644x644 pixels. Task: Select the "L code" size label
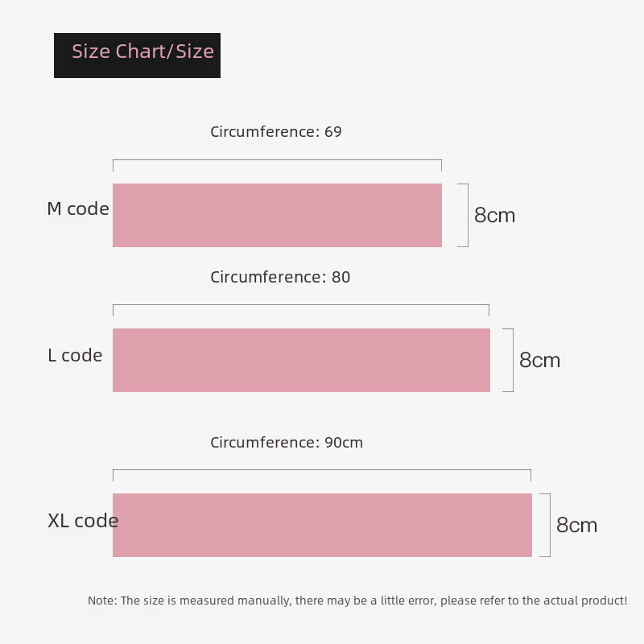[75, 356]
